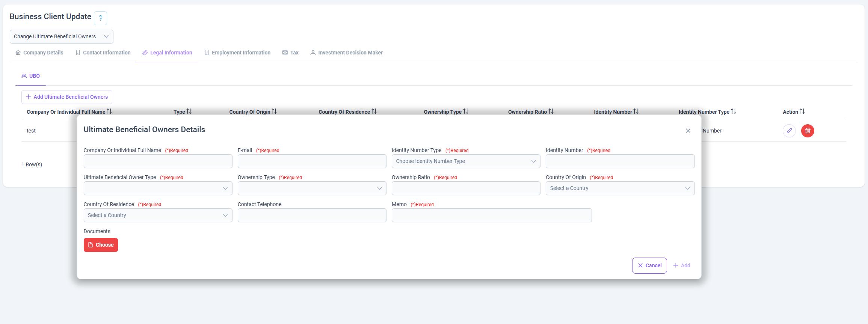The height and width of the screenshot is (324, 868).
Task: Open the Change Ultimate Beneficial Owners dropdown
Action: [62, 36]
